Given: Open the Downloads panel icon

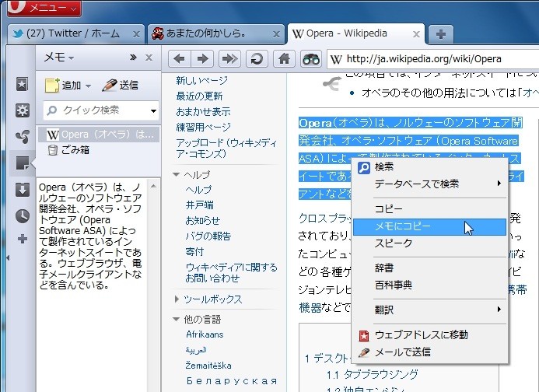Looking at the screenshot, I should point(23,190).
